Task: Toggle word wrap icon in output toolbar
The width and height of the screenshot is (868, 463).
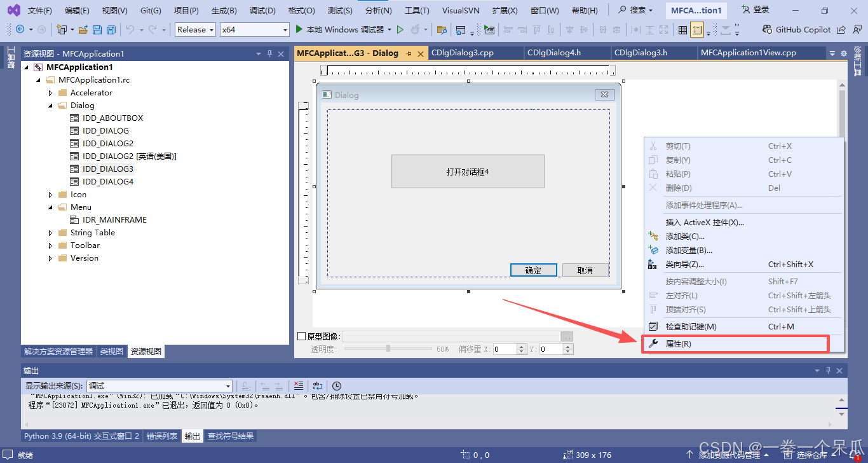Action: [317, 385]
